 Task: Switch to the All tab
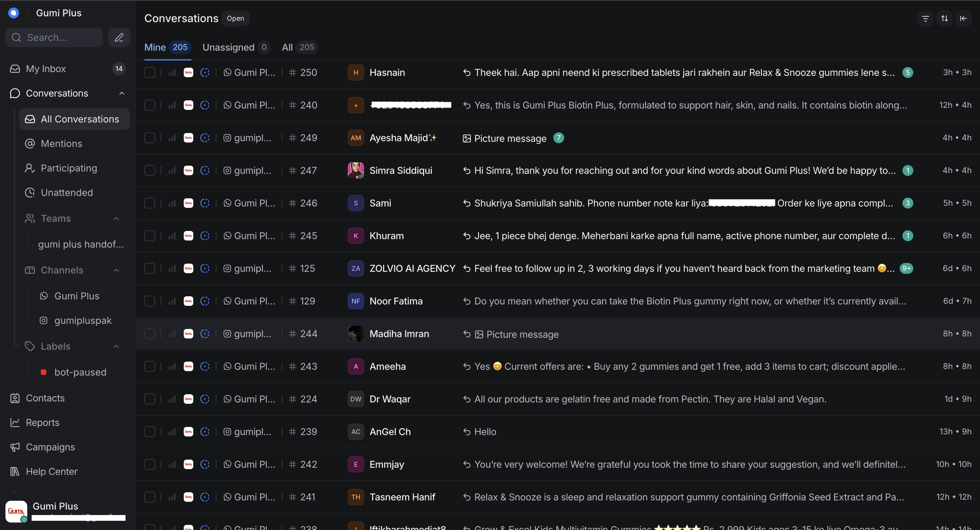(x=299, y=47)
